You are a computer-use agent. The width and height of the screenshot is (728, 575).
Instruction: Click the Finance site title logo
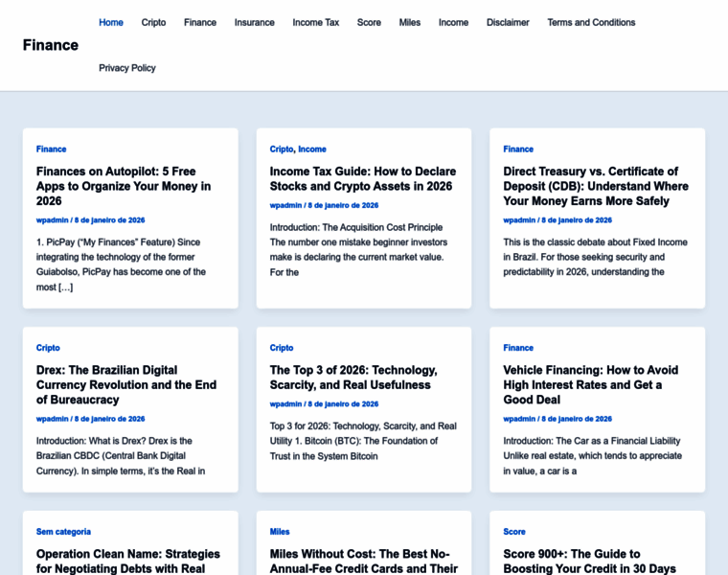point(51,45)
